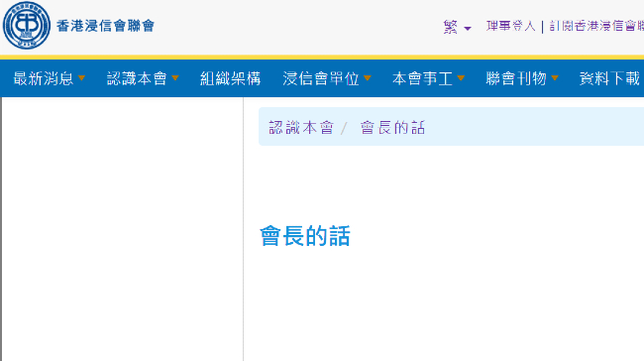
Task: Open the 浸信會單位 menu
Action: coord(321,78)
